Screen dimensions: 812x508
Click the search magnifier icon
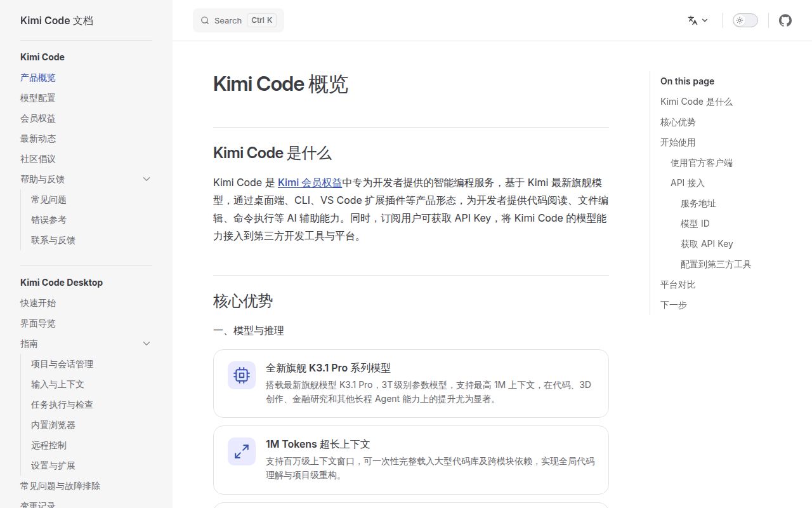coord(205,20)
